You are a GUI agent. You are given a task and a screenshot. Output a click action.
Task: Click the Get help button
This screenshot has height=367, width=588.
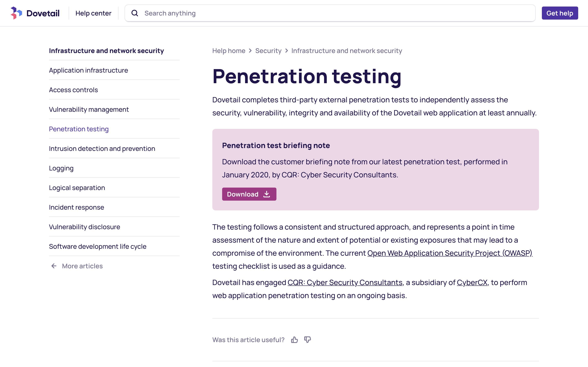(560, 13)
